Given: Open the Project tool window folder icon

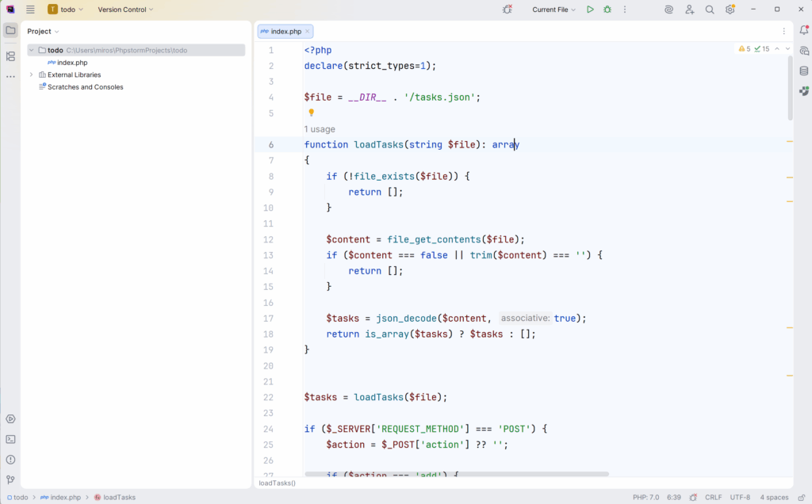Looking at the screenshot, I should [x=10, y=31].
